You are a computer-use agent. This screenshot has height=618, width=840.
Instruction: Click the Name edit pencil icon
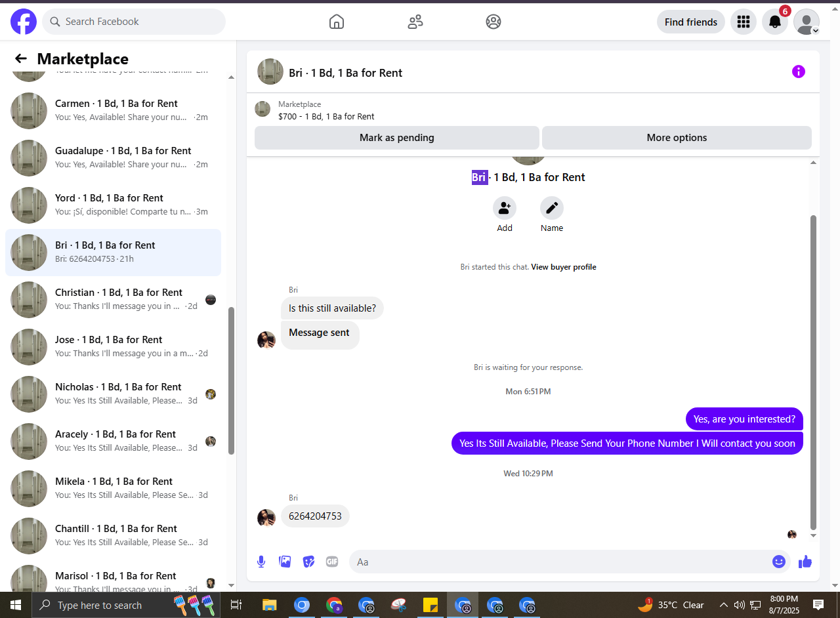pyautogui.click(x=552, y=208)
